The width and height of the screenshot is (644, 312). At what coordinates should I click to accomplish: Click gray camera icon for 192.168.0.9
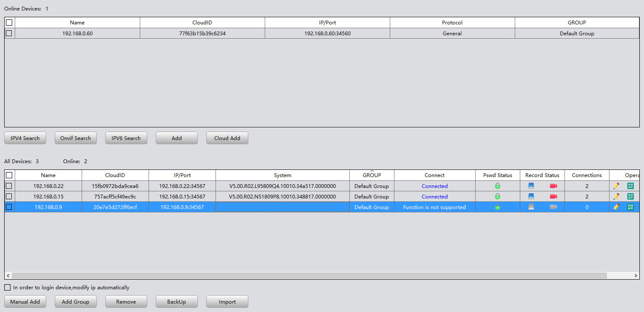click(554, 207)
